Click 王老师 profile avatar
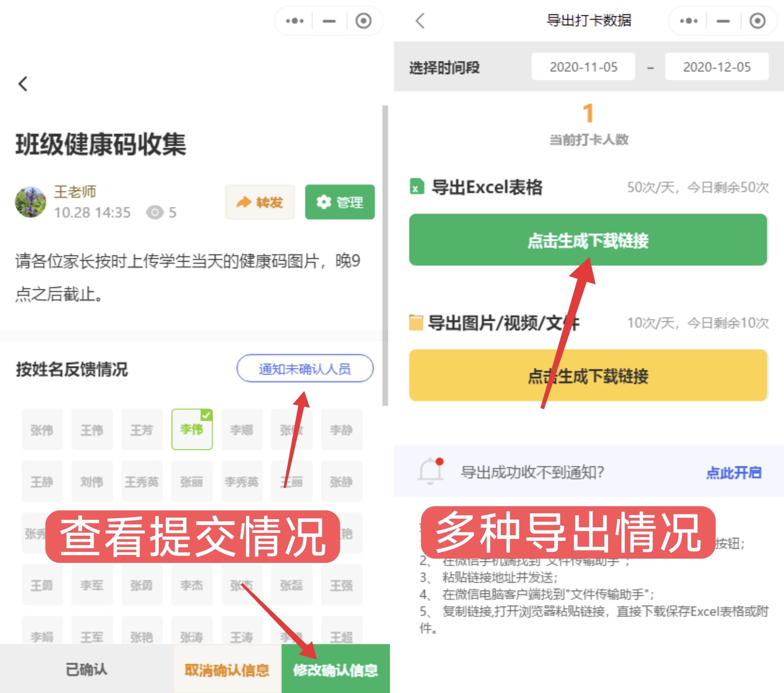Viewport: 784px width, 693px height. click(31, 202)
